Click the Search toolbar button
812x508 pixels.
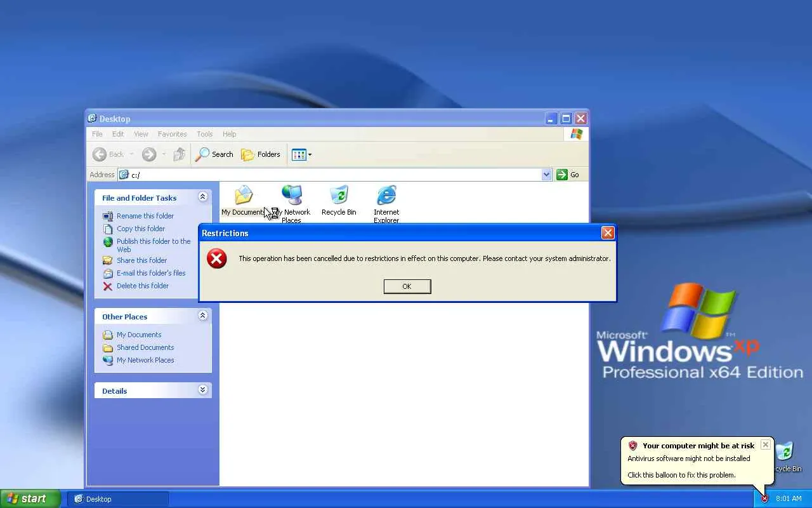[x=214, y=154]
